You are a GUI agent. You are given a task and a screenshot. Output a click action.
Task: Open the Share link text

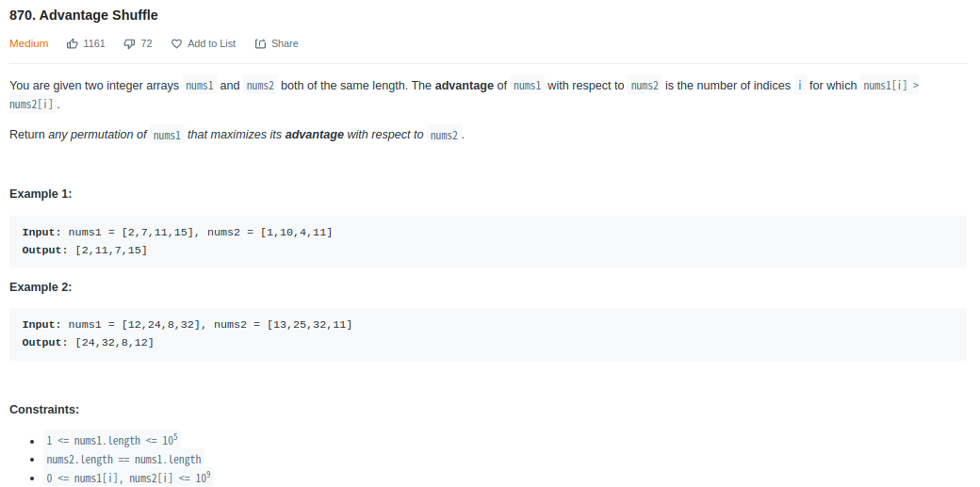click(285, 43)
